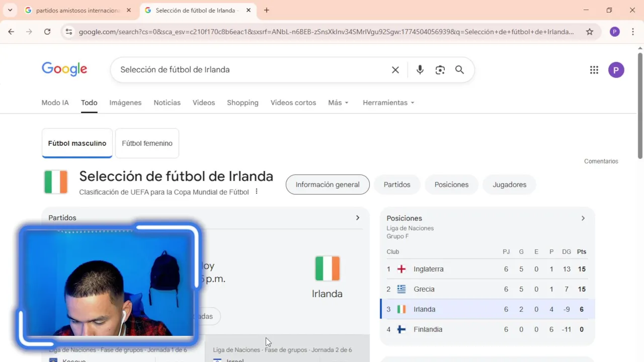Click the Finlandia team name
The width and height of the screenshot is (644, 362).
pyautogui.click(x=428, y=329)
